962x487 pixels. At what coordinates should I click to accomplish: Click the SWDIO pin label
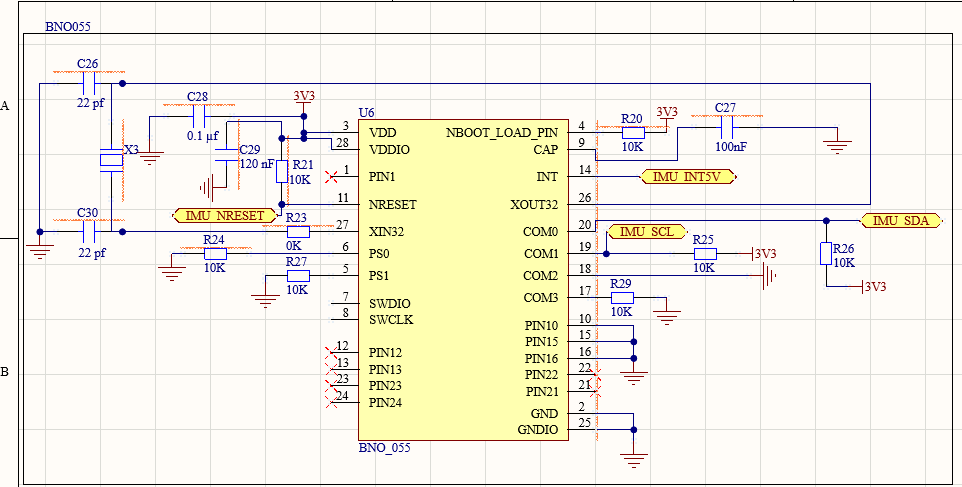coord(390,304)
